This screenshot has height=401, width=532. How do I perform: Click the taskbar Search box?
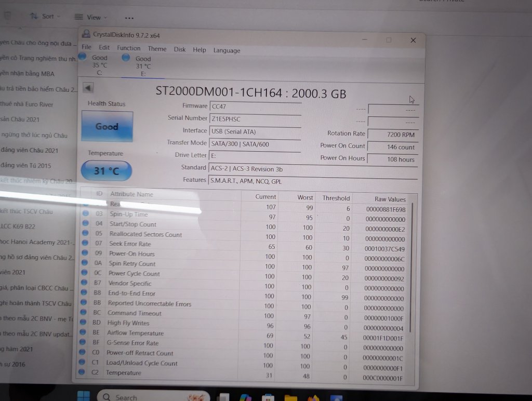point(153,396)
